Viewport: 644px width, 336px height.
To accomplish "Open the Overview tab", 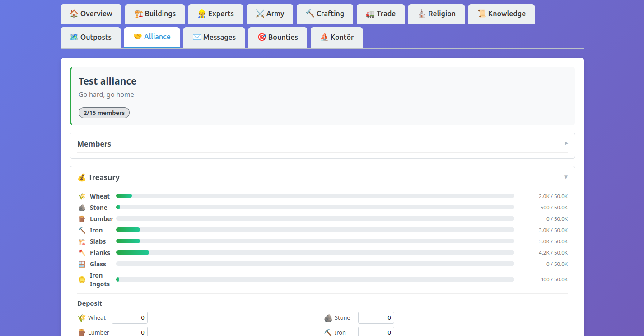I will tap(91, 14).
